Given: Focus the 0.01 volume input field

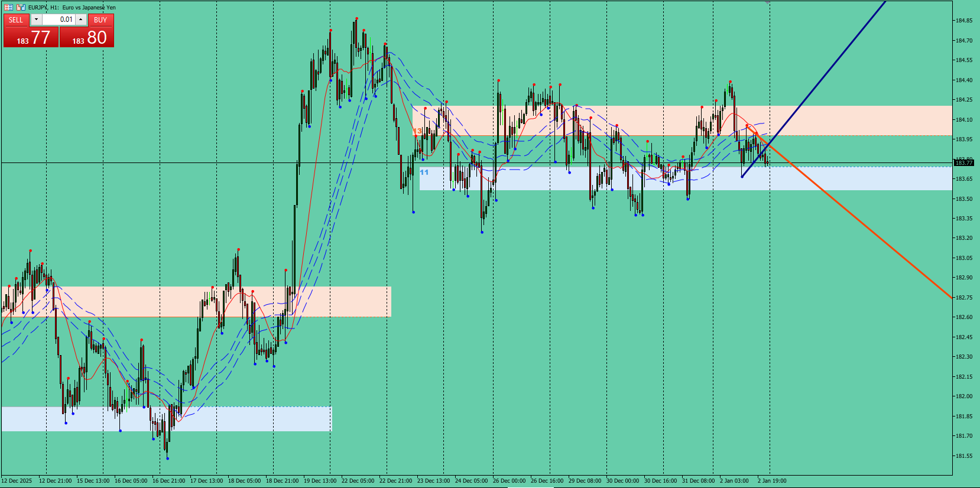Looking at the screenshot, I should coord(59,19).
